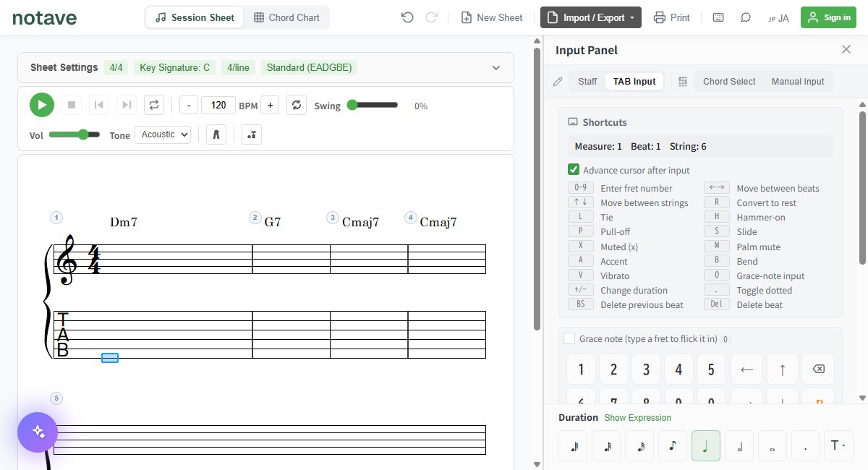Click the pencil note-input icon
Screen dimensions: 868x470
(x=558, y=82)
